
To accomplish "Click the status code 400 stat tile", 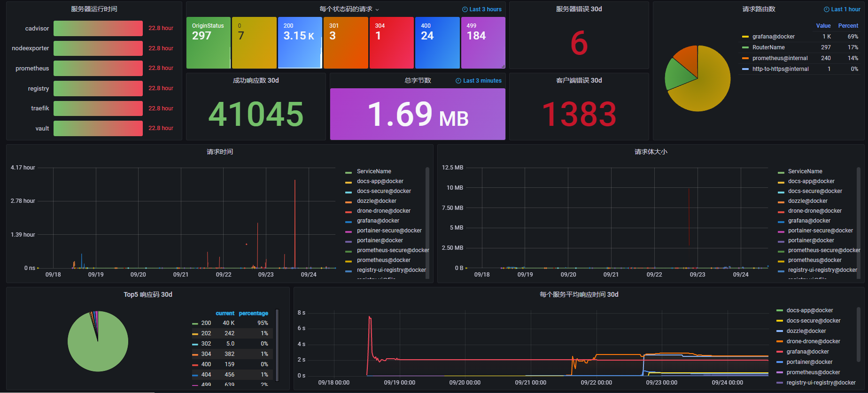I will pos(437,43).
